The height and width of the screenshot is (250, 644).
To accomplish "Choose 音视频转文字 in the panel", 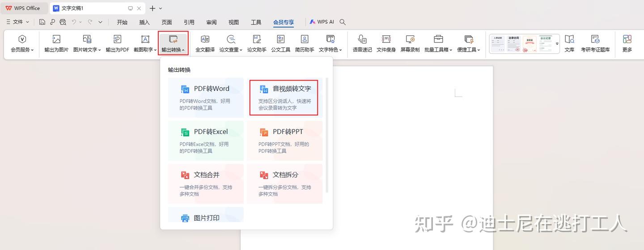I will 284,98.
